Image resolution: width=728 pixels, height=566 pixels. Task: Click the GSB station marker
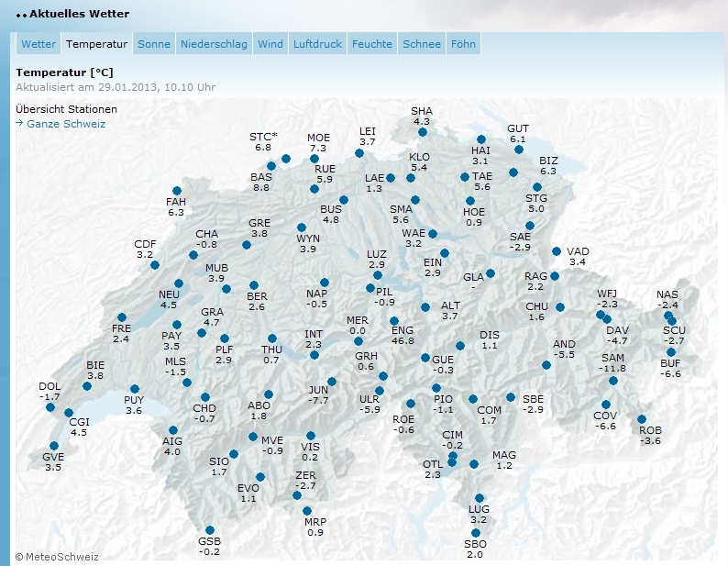click(210, 530)
